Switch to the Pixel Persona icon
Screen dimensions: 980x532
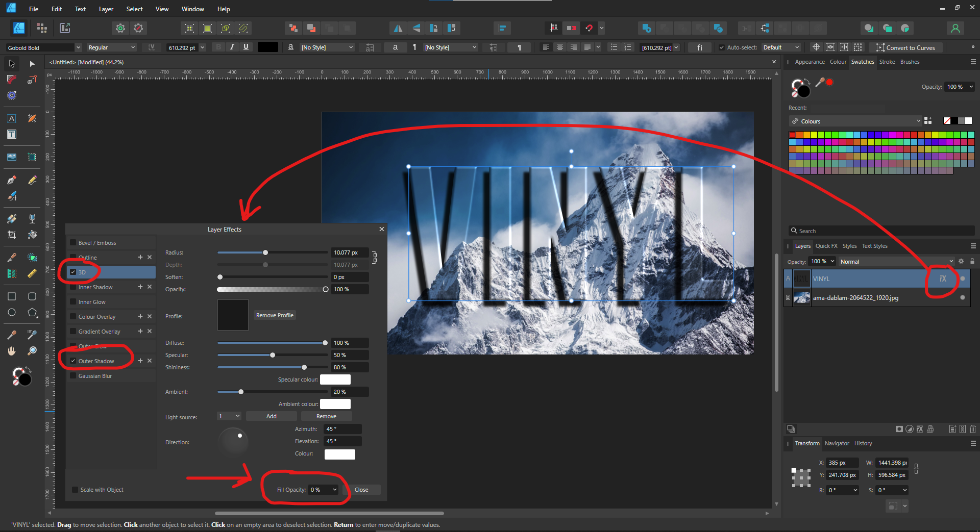pos(42,28)
